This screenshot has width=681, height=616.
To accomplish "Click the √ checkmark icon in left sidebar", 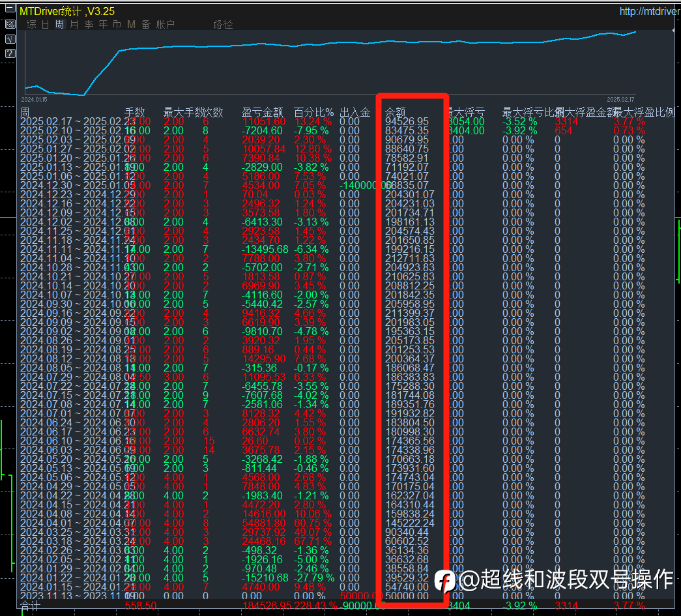I will coord(10,39).
